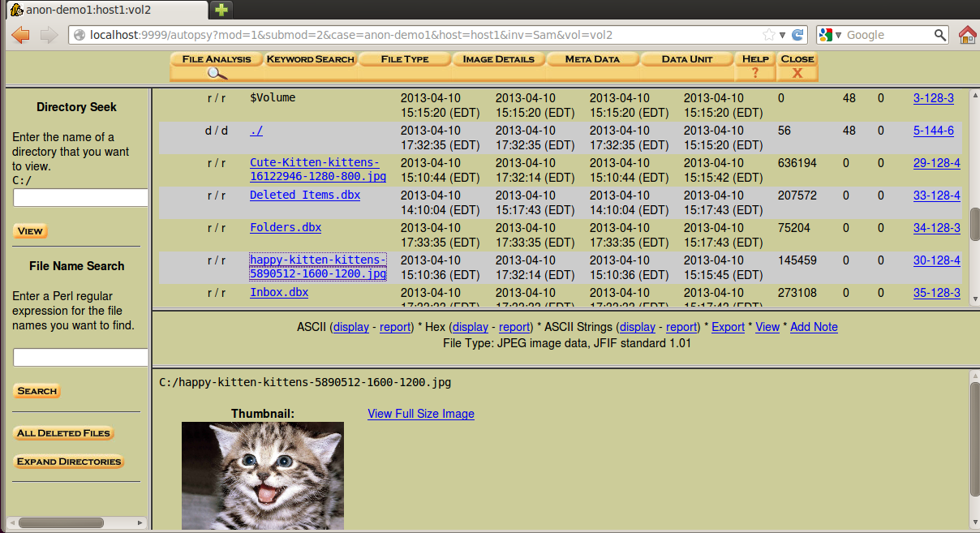Click Hex display link
The image size is (980, 533).
click(x=471, y=327)
